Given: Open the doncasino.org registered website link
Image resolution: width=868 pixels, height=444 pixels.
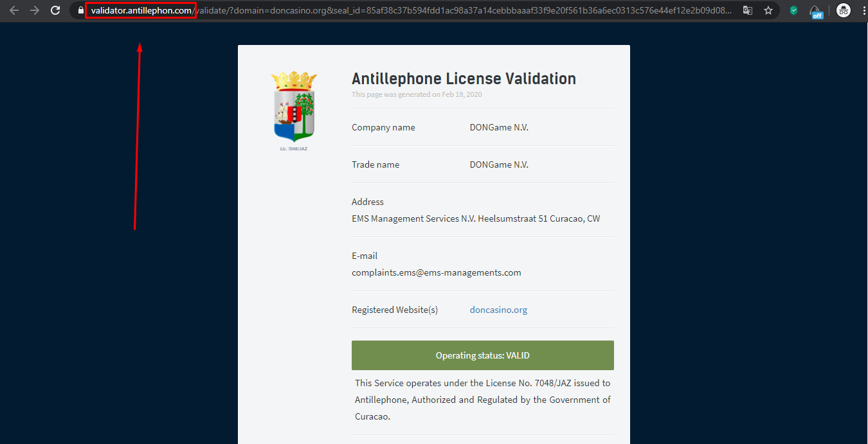Looking at the screenshot, I should click(x=498, y=310).
